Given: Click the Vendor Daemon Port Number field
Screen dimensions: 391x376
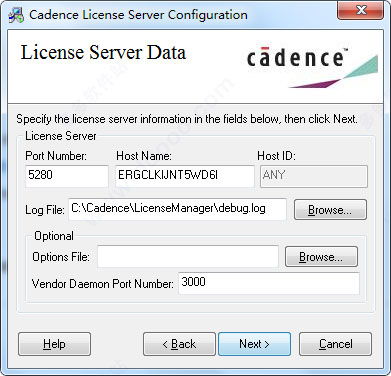Looking at the screenshot, I should [x=269, y=283].
